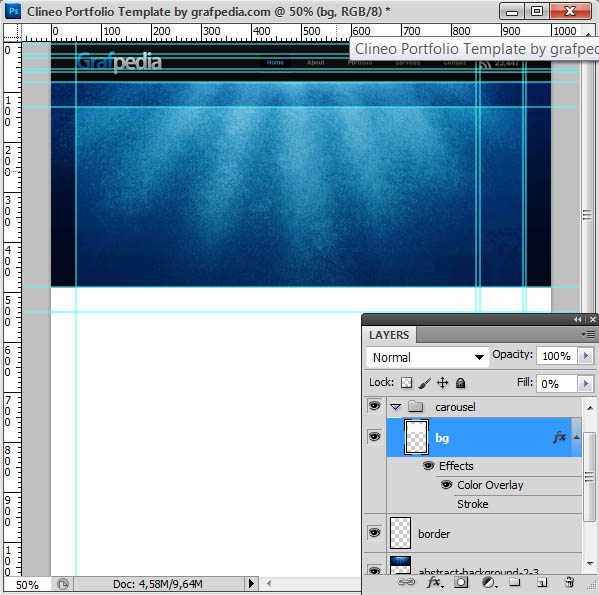The width and height of the screenshot is (599, 595).
Task: Lock image pixels with brush icon
Action: tap(424, 383)
